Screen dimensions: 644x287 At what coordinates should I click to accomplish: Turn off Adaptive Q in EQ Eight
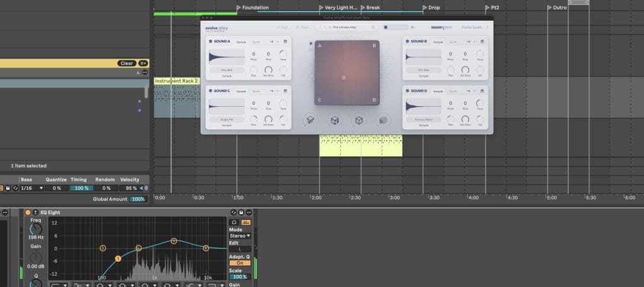pos(240,263)
